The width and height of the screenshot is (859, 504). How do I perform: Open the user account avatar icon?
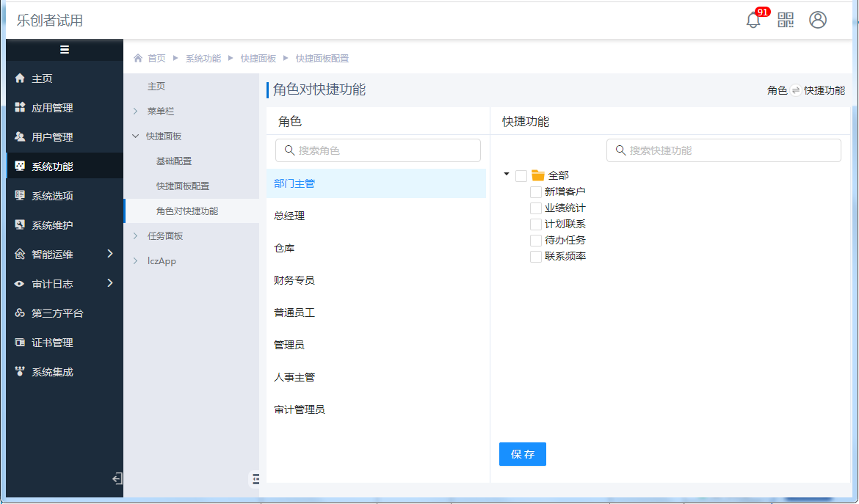pyautogui.click(x=818, y=20)
